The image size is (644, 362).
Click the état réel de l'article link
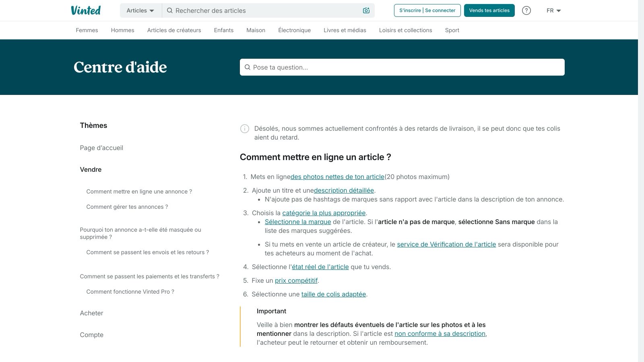[320, 267]
